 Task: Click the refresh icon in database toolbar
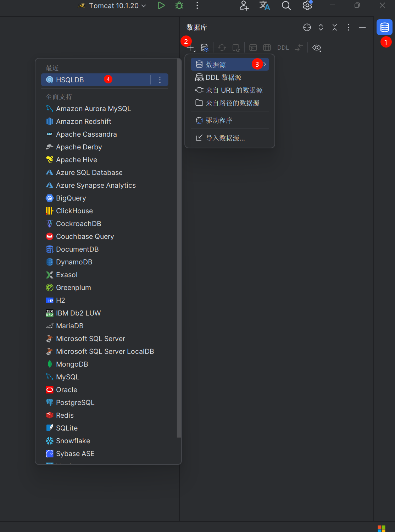pyautogui.click(x=222, y=48)
